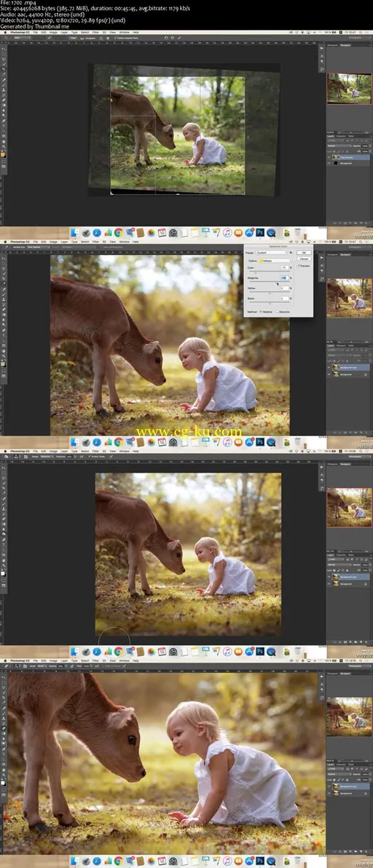Switch to the Histogram tab in top frame
The width and height of the screenshot is (373, 868).
pyautogui.click(x=333, y=45)
